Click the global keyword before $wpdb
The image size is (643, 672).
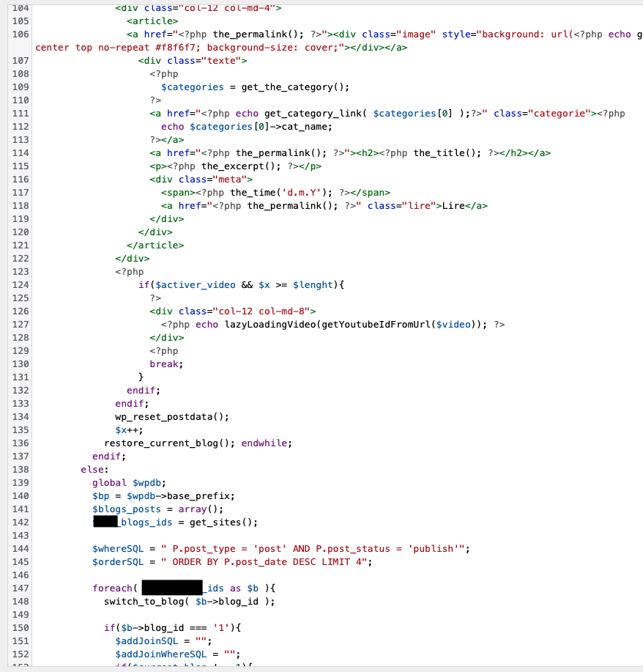[x=109, y=483]
